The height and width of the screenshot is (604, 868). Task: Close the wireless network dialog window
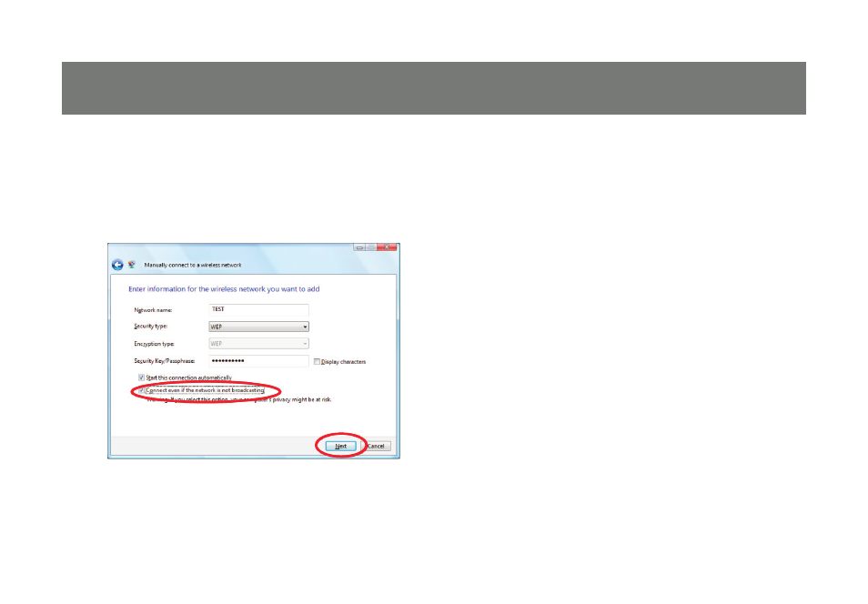[x=387, y=247]
